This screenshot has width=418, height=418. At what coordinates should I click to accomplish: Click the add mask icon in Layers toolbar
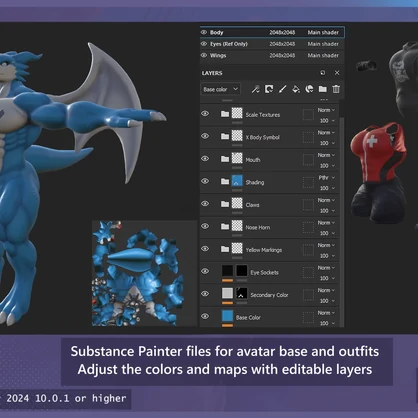(269, 89)
